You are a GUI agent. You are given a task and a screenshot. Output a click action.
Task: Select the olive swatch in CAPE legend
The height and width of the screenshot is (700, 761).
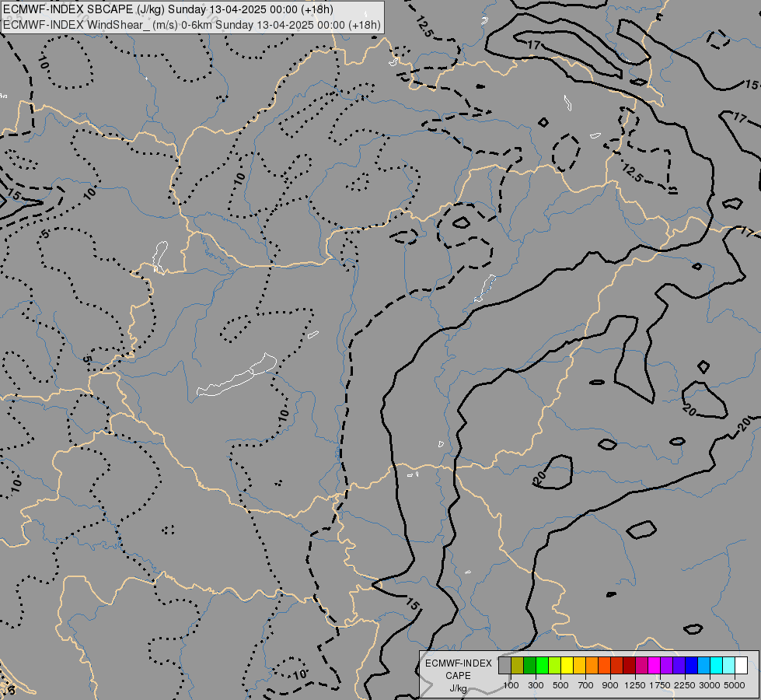point(518,665)
